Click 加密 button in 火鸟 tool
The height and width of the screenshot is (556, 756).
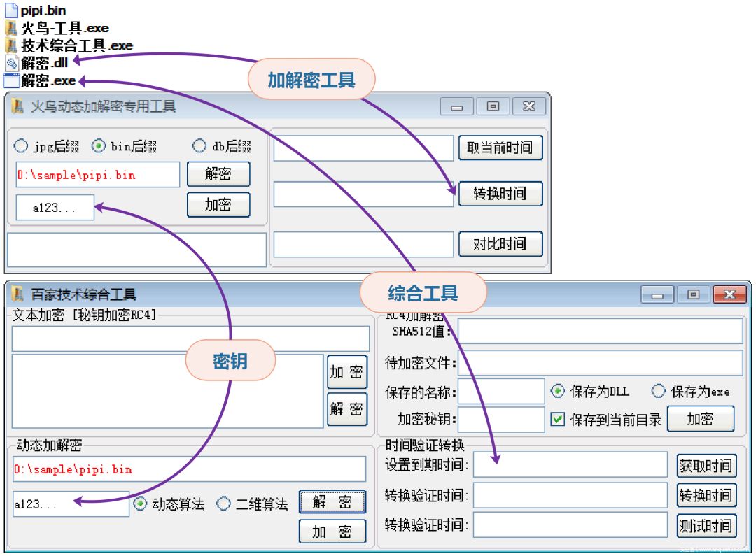click(x=218, y=205)
